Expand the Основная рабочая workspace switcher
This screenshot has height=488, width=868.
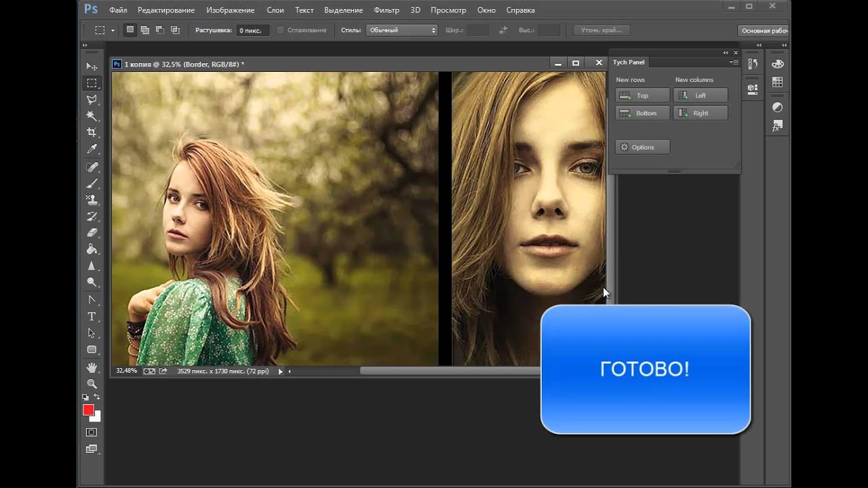click(x=763, y=30)
